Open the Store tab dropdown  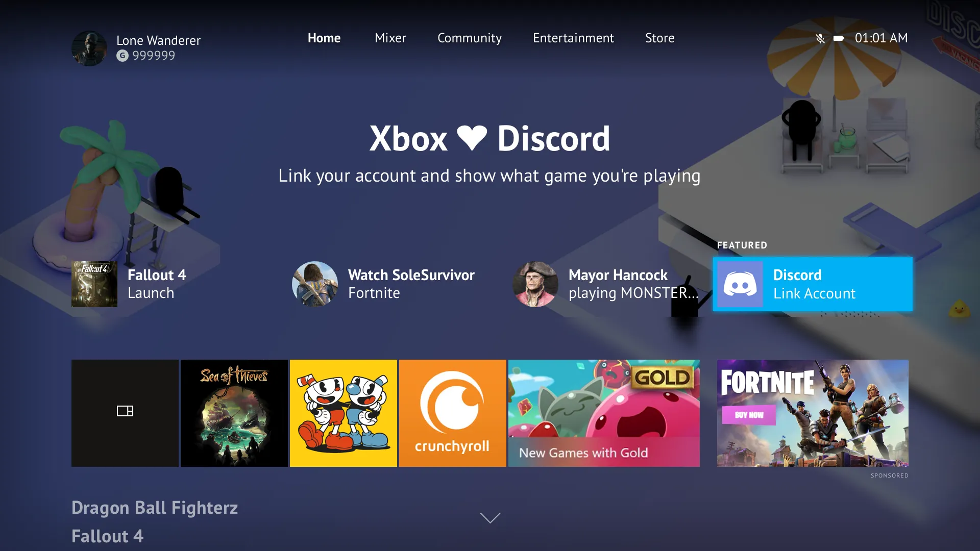(659, 38)
